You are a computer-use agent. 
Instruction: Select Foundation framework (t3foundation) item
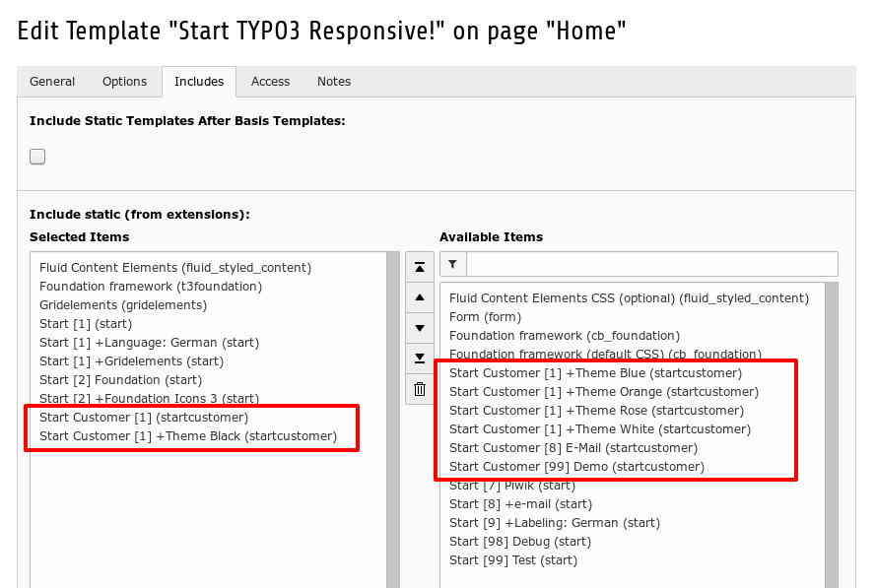(151, 287)
